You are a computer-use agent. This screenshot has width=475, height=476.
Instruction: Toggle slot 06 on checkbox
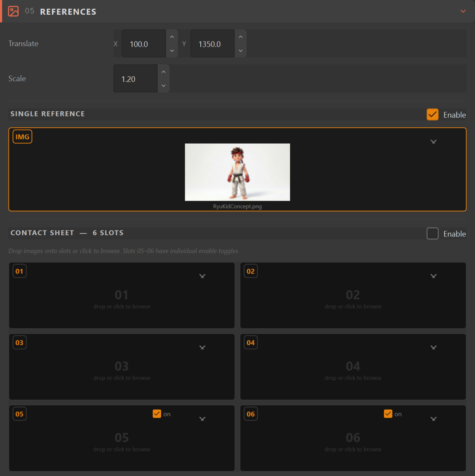coord(388,414)
